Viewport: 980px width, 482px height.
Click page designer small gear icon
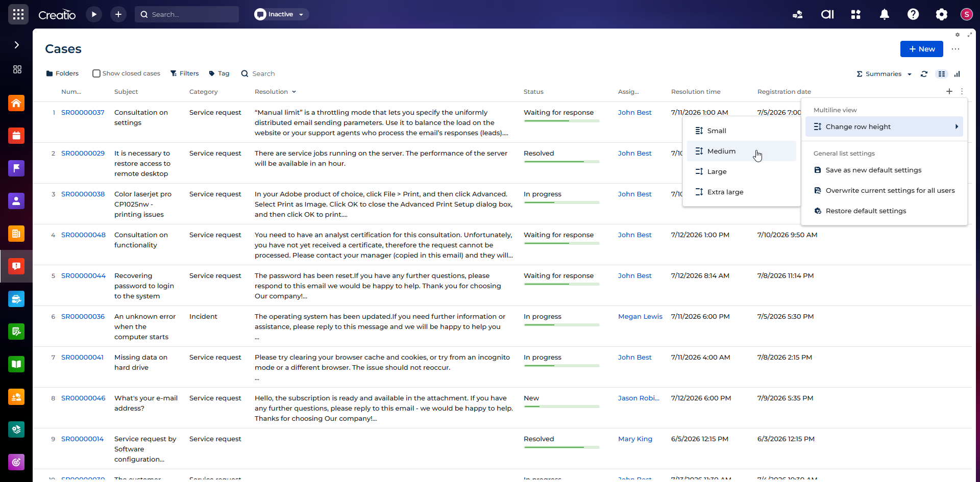pos(958,35)
